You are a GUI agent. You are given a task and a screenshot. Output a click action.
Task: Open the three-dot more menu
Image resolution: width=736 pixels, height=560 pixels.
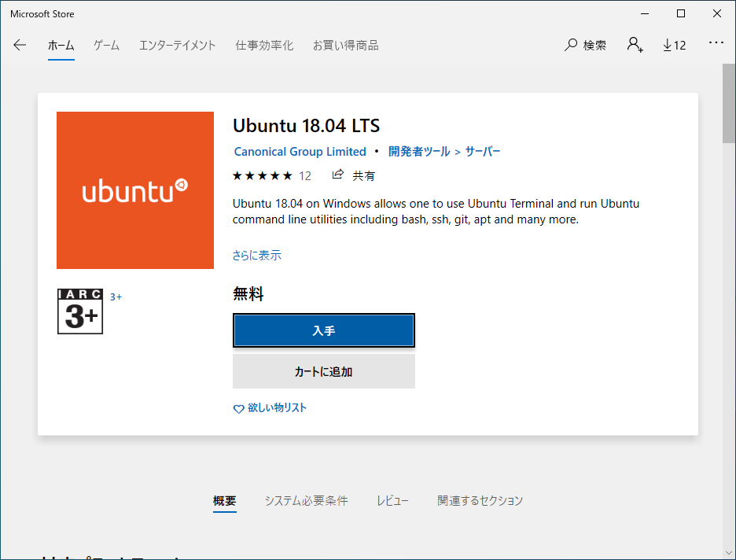pyautogui.click(x=716, y=42)
